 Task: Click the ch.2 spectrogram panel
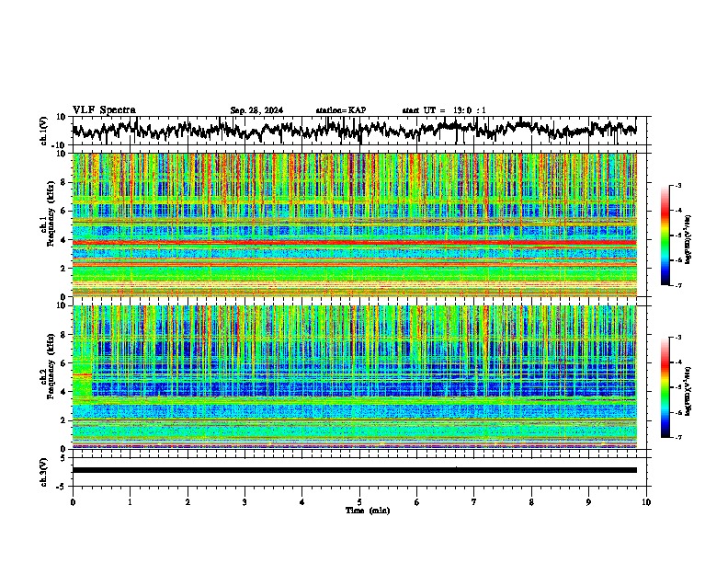coord(354,377)
